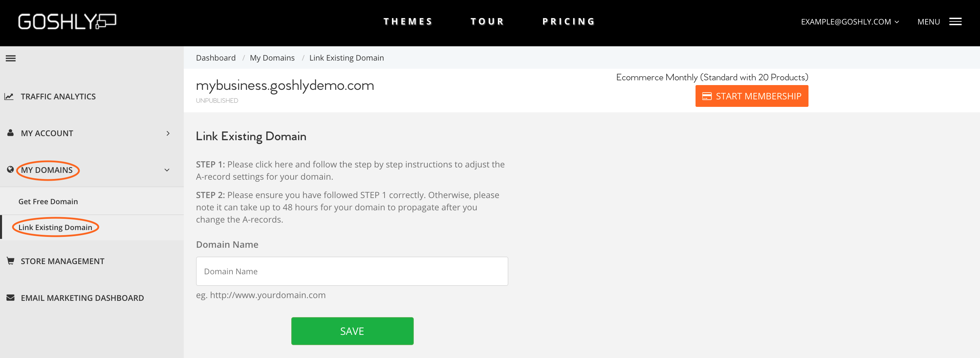Screen dimensions: 980x358
Task: Open the Tour menu item
Action: (487, 21)
